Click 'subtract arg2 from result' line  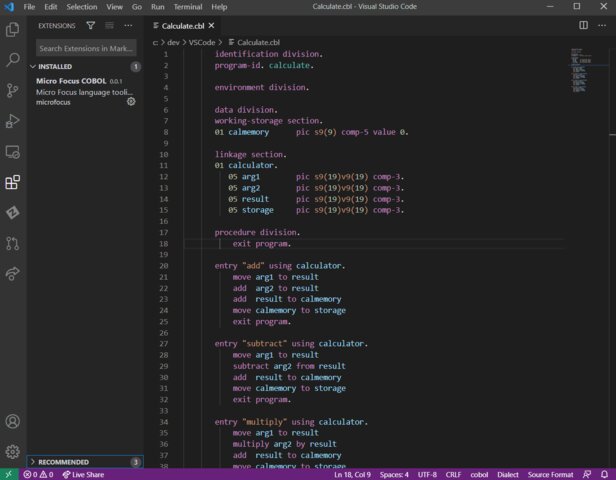tap(289, 366)
